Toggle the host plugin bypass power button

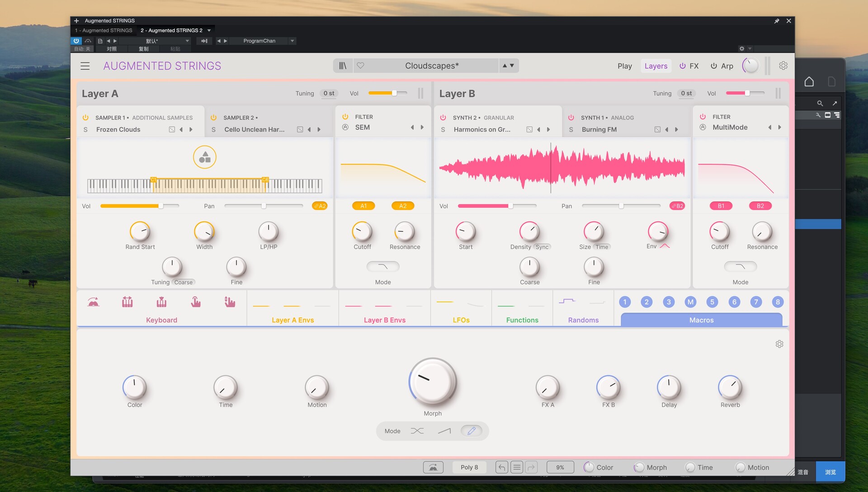coord(76,41)
